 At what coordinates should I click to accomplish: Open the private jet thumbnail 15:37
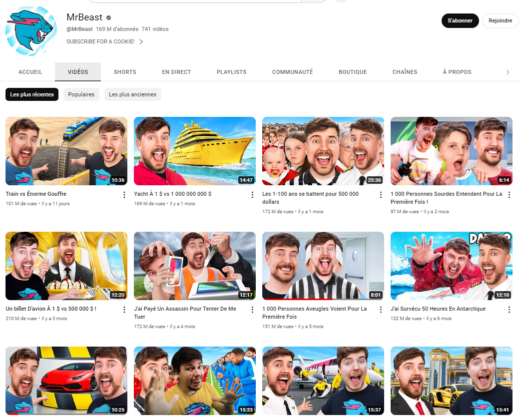point(323,381)
